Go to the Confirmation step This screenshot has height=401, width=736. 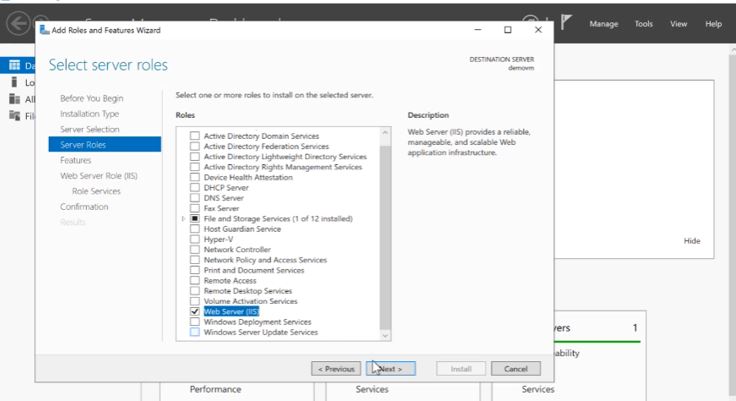(84, 207)
